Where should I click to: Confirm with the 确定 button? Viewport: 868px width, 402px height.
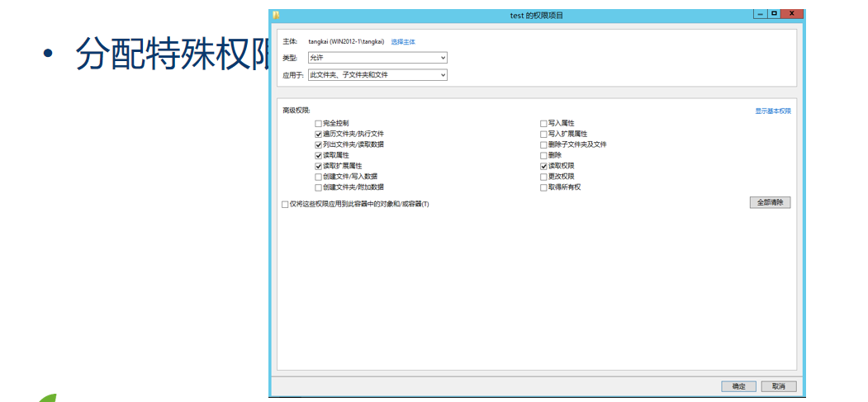point(738,386)
